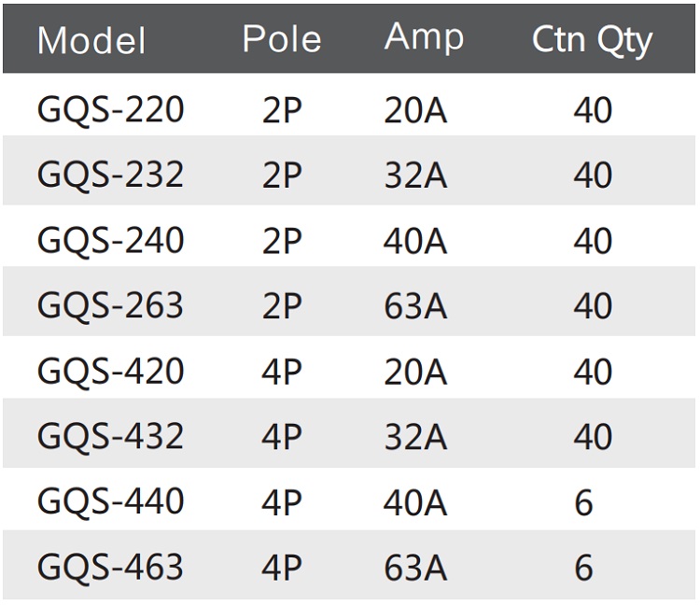The height and width of the screenshot is (605, 700).
Task: Click the 63A amp cell for GQS-263
Action: tap(415, 307)
